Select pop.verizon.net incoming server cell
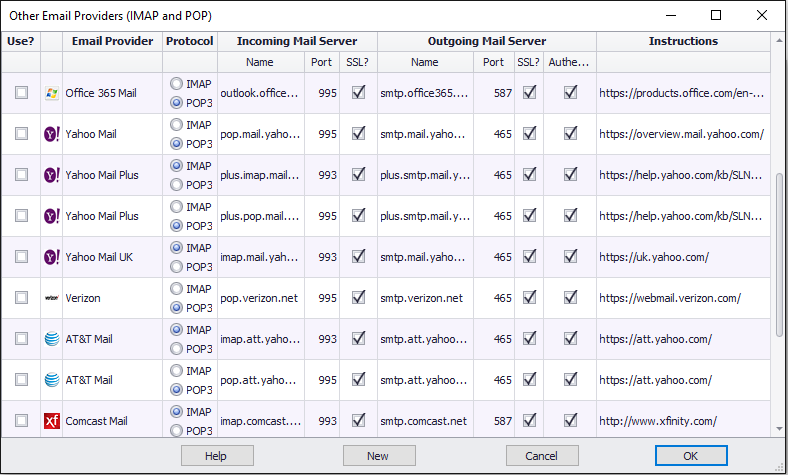The height and width of the screenshot is (475, 788). click(260, 298)
